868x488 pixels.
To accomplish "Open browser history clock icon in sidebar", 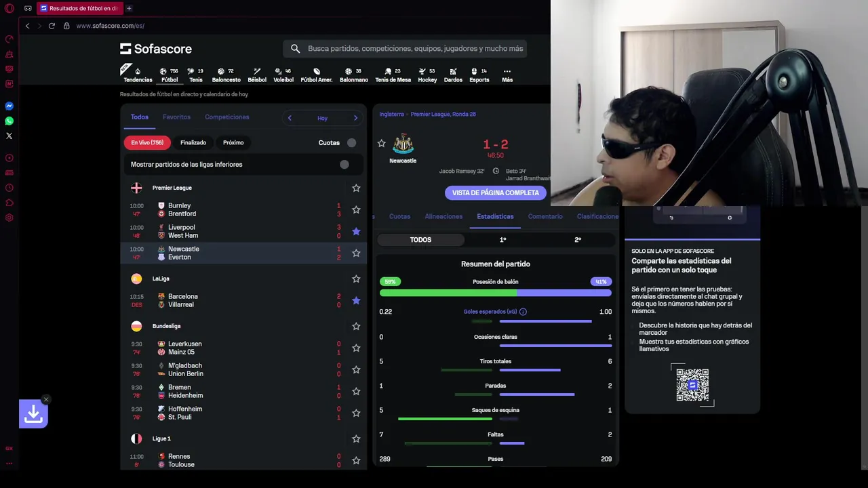I will tap(9, 188).
